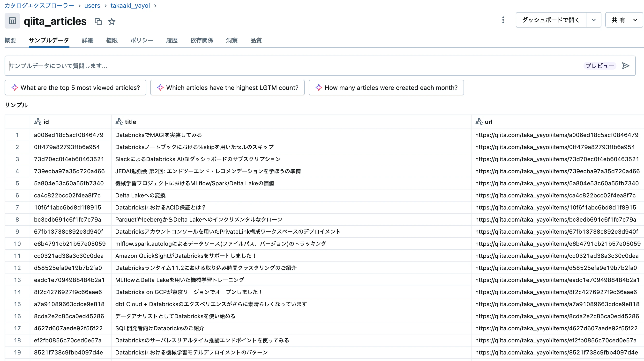
Task: Open the takaaki_yayoi breadcrumb
Action: tap(130, 6)
